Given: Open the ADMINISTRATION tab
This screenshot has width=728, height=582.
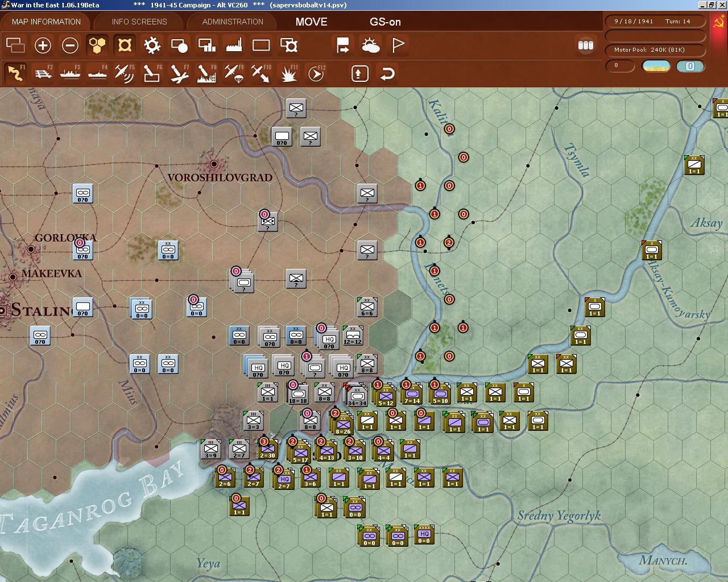Looking at the screenshot, I should (233, 22).
